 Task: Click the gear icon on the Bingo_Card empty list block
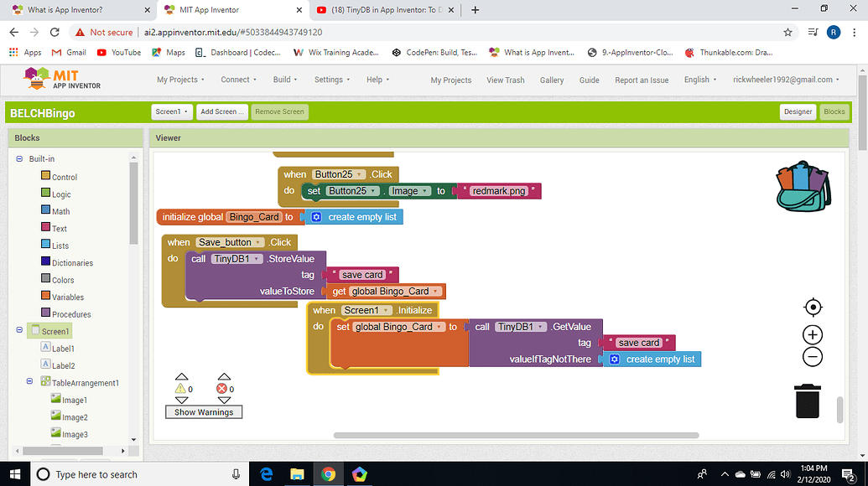[315, 217]
